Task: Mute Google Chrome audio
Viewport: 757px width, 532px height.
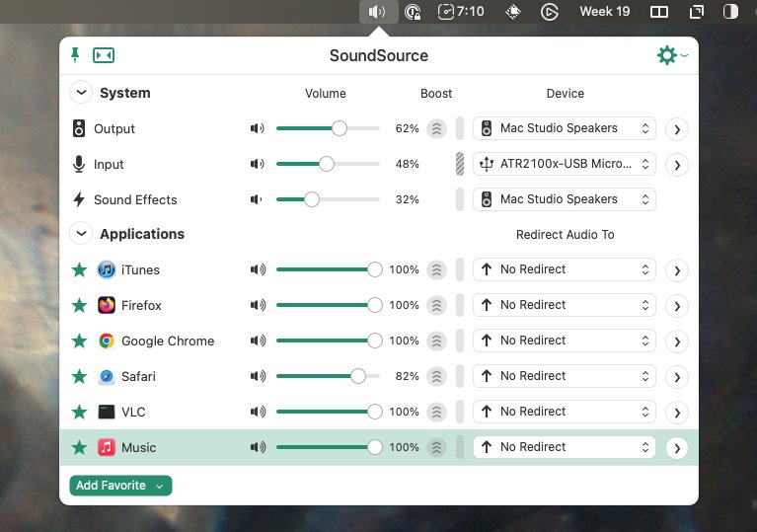Action: [x=258, y=341]
